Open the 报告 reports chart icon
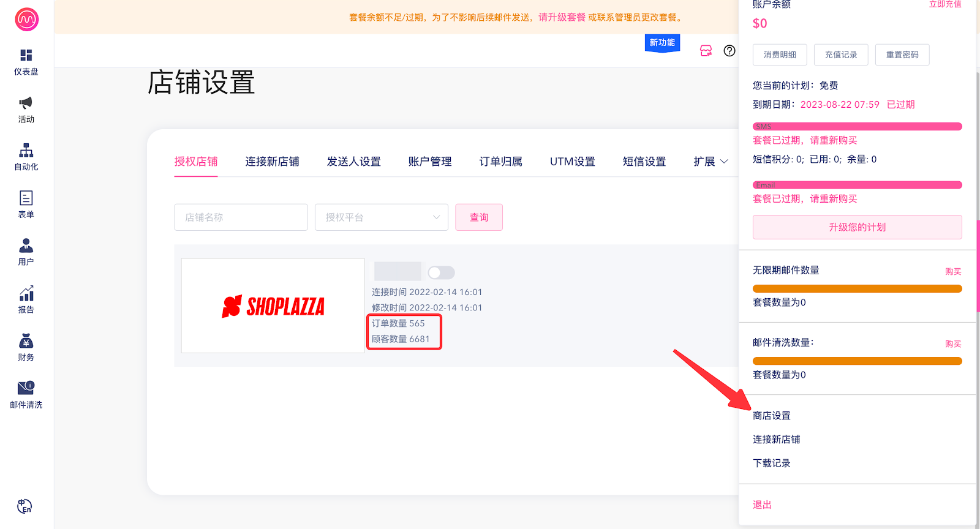Image resolution: width=980 pixels, height=529 pixels. [26, 293]
